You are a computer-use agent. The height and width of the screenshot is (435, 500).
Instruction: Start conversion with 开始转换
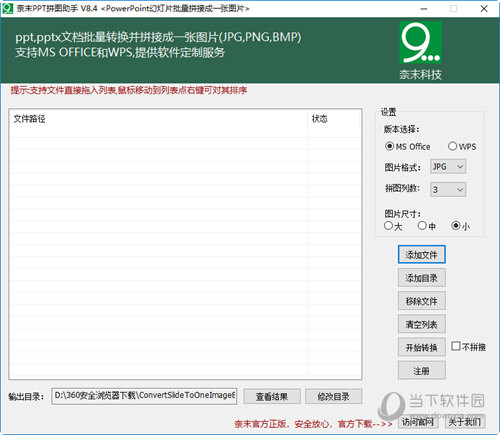tap(422, 347)
